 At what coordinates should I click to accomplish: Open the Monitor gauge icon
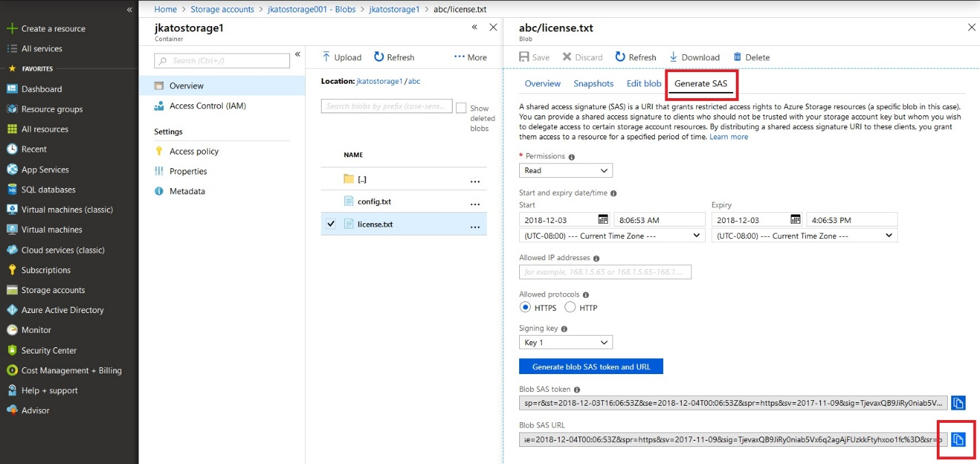(x=12, y=330)
